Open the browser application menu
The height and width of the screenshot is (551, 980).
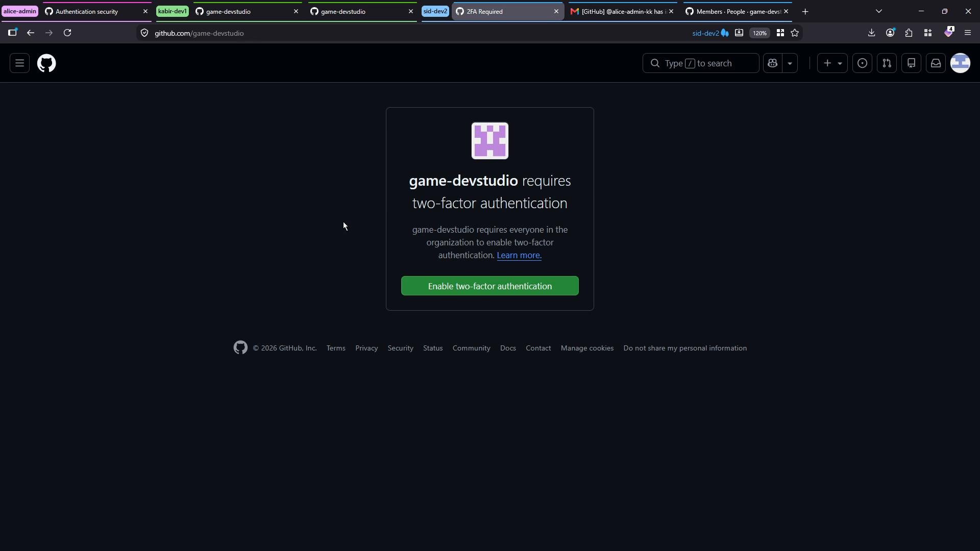click(x=968, y=33)
